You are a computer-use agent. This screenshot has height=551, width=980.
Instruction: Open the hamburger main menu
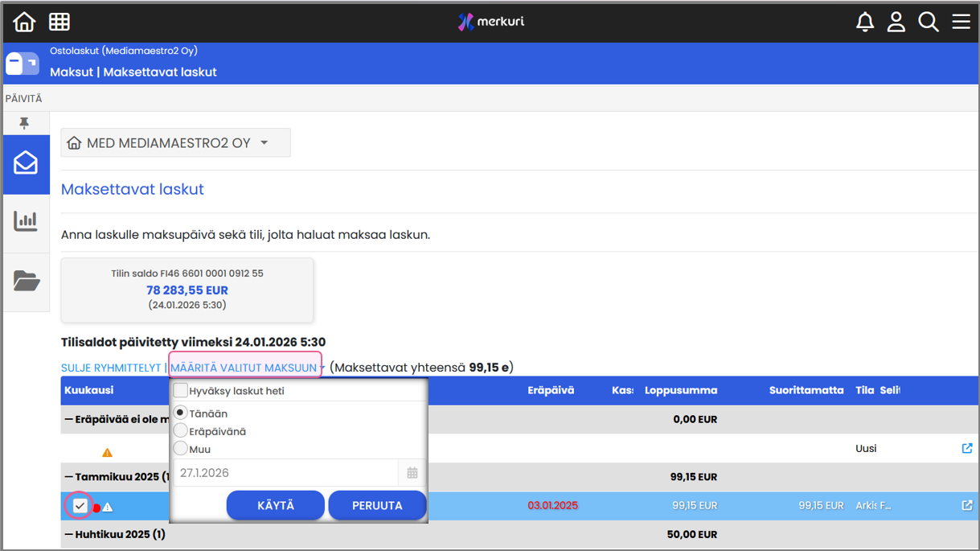(962, 22)
